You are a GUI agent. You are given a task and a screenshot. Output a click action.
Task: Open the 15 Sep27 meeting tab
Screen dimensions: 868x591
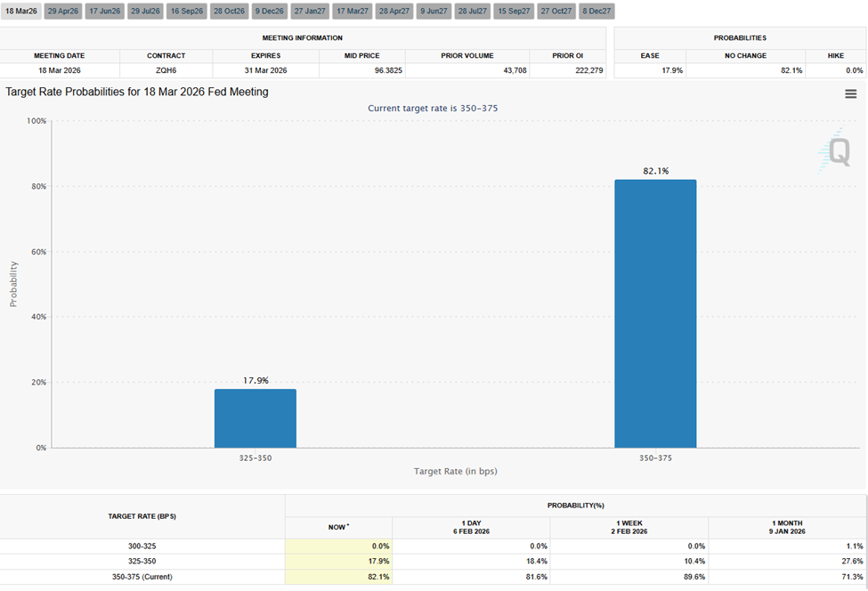click(514, 12)
